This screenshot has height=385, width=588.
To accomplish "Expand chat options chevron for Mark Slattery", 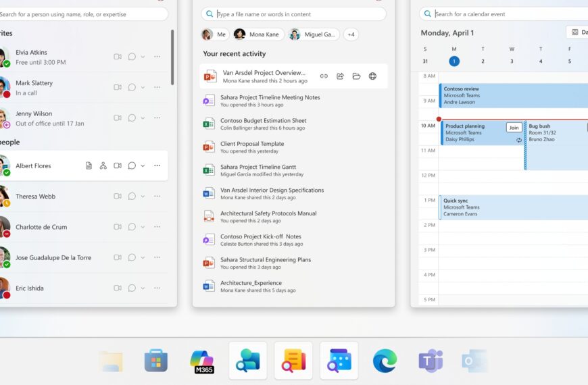I will coord(143,88).
